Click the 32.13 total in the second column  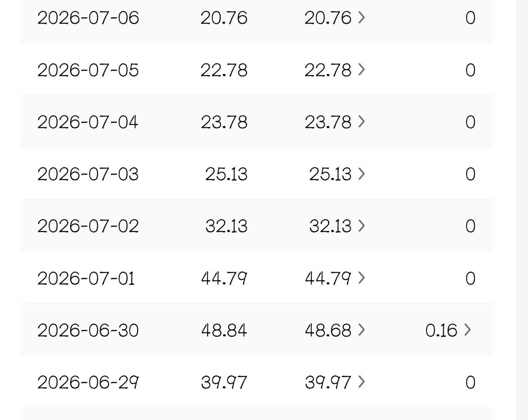(x=226, y=226)
